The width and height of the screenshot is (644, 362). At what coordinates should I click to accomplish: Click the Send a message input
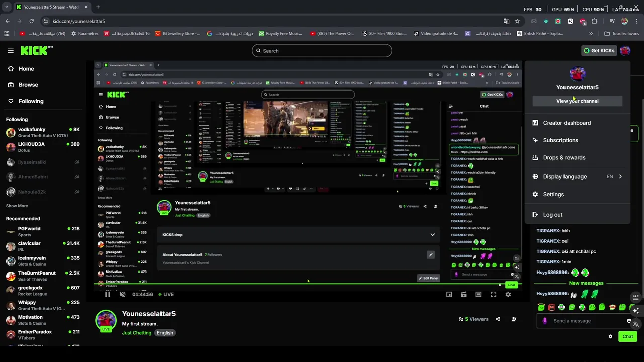586,321
